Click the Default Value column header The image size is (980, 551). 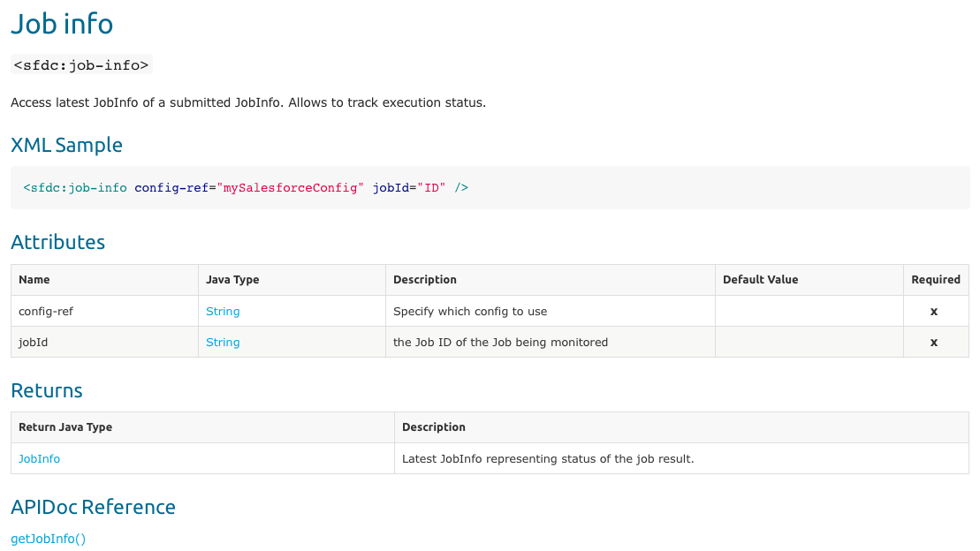tap(760, 279)
